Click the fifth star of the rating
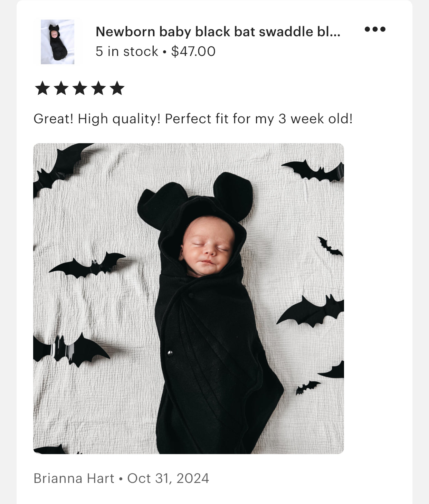The width and height of the screenshot is (429, 504). pyautogui.click(x=117, y=88)
